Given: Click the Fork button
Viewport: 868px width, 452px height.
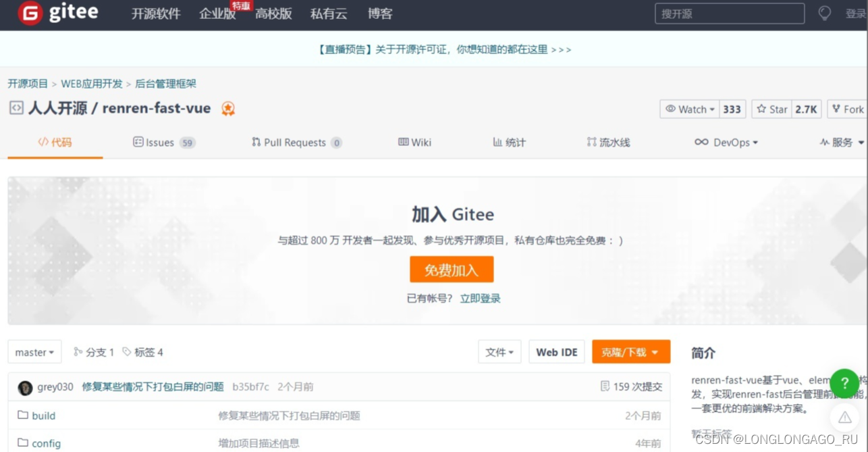Looking at the screenshot, I should (846, 109).
